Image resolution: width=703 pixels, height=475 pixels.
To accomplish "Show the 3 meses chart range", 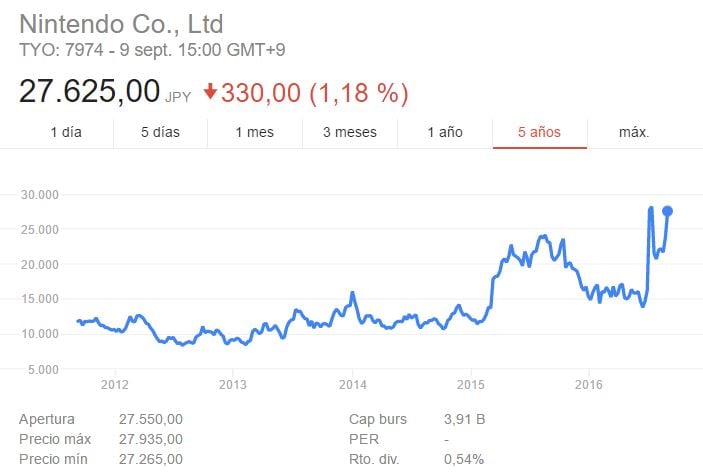I will [350, 132].
